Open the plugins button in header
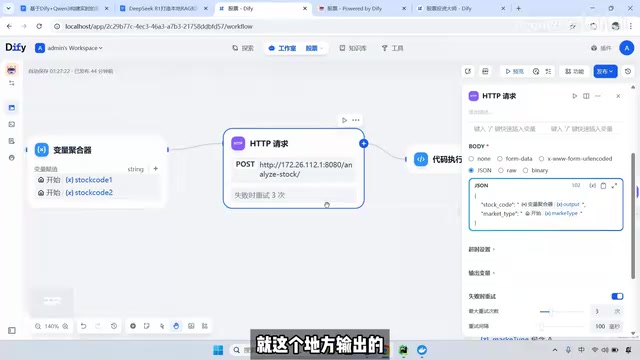The image size is (640, 360). (x=601, y=48)
